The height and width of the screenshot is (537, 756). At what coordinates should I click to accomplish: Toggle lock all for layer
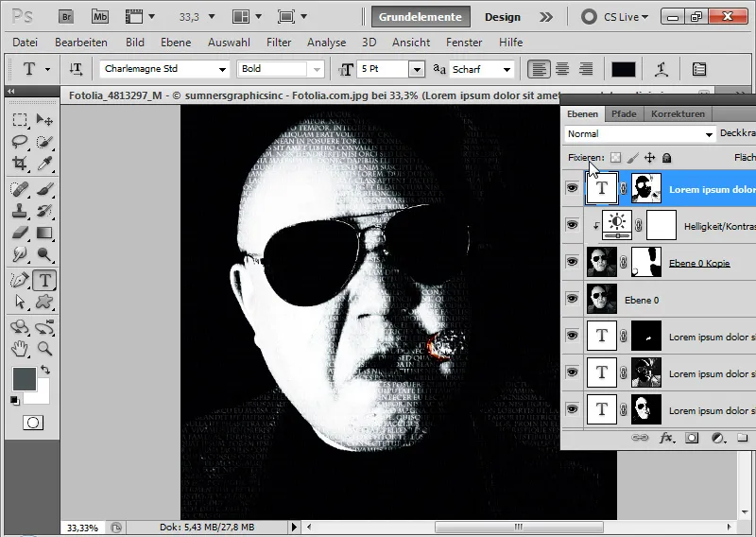(666, 157)
